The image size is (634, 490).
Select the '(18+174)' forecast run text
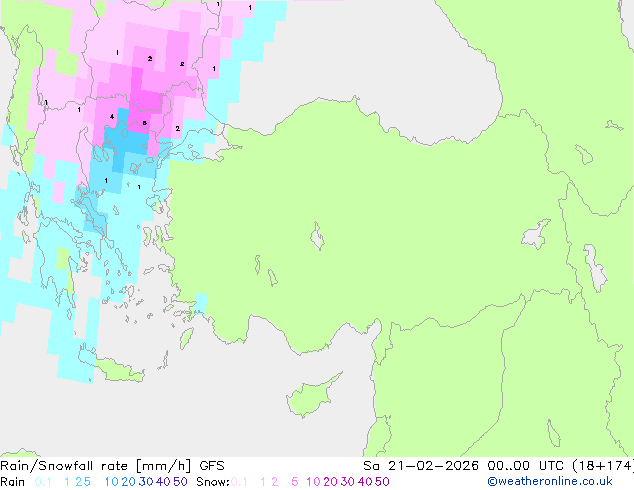pos(603,466)
